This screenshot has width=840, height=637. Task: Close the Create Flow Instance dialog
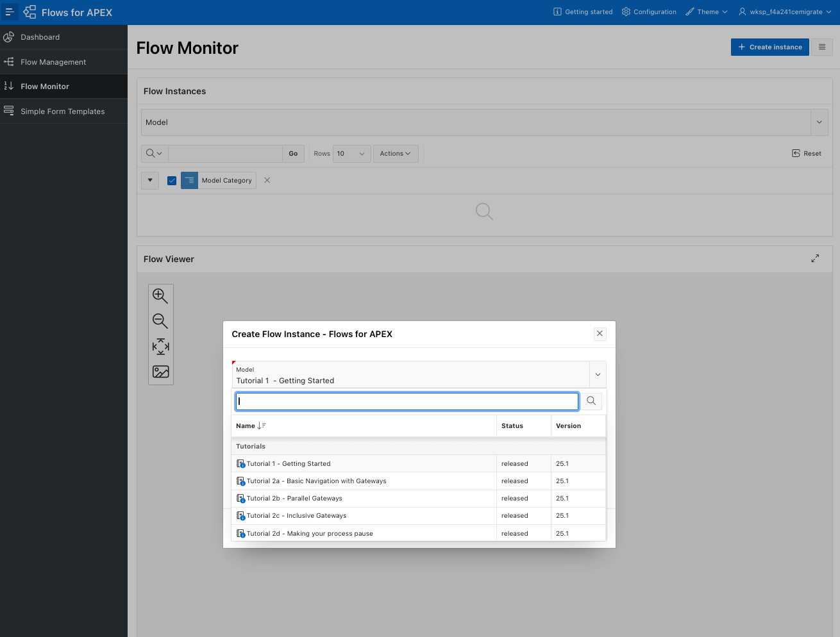(600, 333)
